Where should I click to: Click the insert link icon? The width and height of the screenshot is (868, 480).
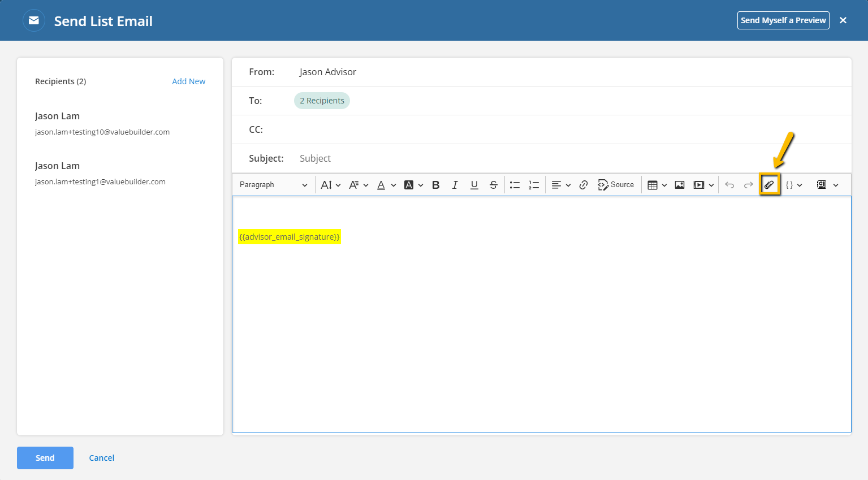[584, 185]
